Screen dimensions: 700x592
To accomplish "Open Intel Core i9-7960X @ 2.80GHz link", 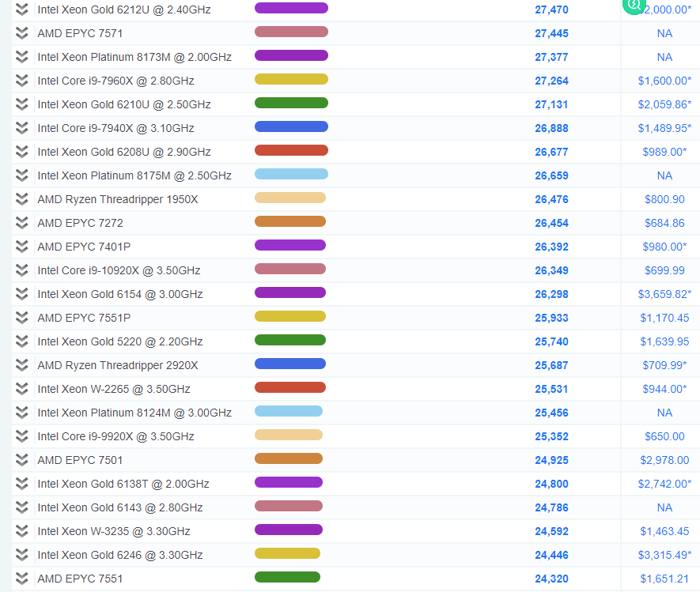I will pos(115,81).
